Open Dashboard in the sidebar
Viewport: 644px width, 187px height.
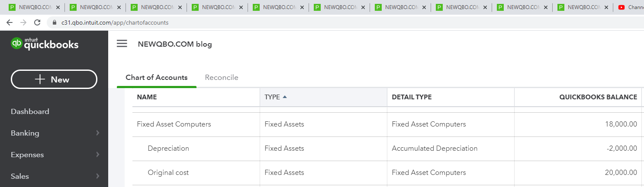tap(30, 111)
